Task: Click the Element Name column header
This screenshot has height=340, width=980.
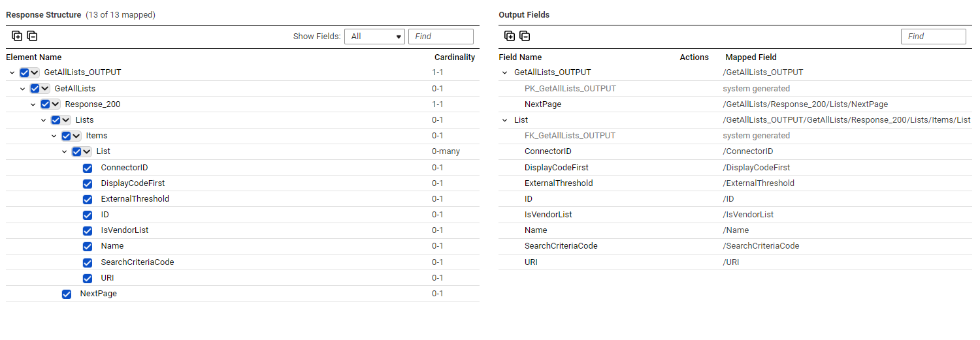Action: coord(34,57)
